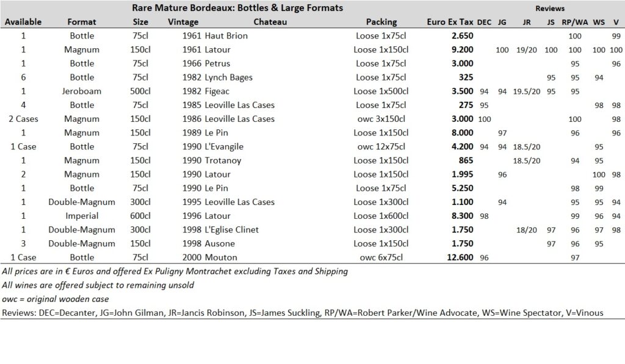The width and height of the screenshot is (625, 364).
Task: Click the 1998 L'Eglise Clinet cell
Action: point(220,230)
